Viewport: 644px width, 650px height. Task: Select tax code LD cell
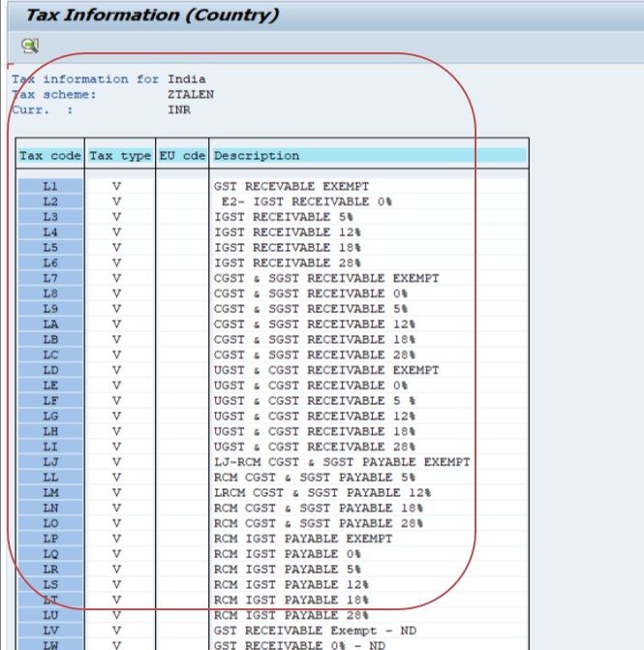50,370
